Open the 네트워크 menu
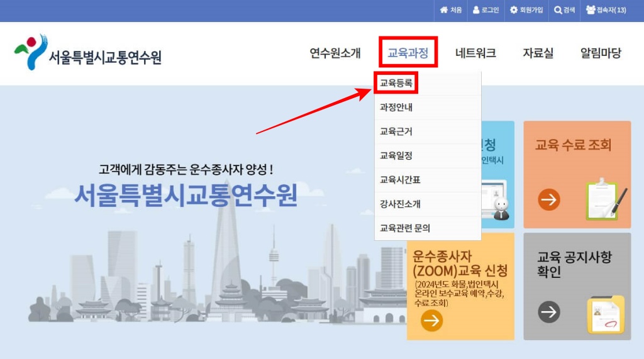The image size is (644, 359). [x=475, y=53]
